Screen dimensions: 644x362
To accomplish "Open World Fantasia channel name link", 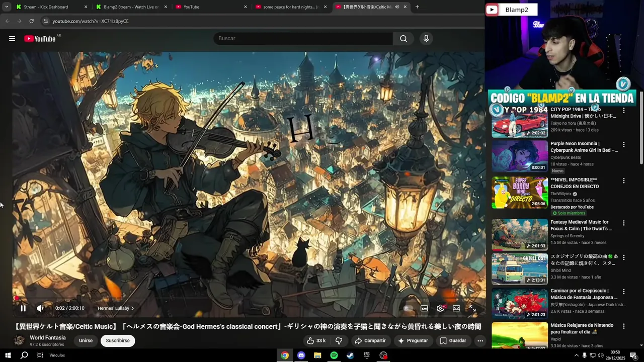I will 48,337.
